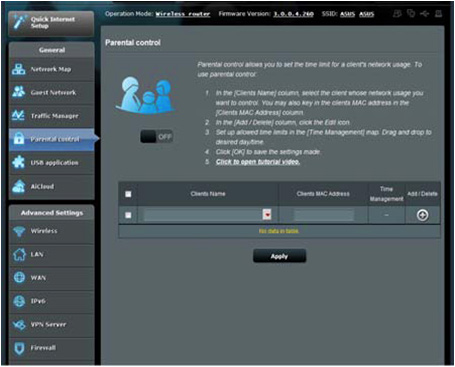
Task: Click the Clients MAC Address column header
Action: 323,194
